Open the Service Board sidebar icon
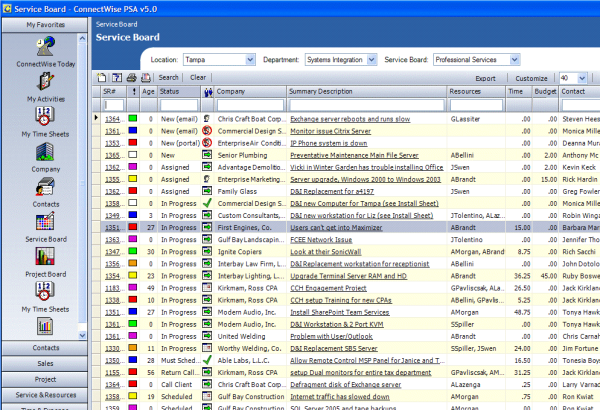 45,222
